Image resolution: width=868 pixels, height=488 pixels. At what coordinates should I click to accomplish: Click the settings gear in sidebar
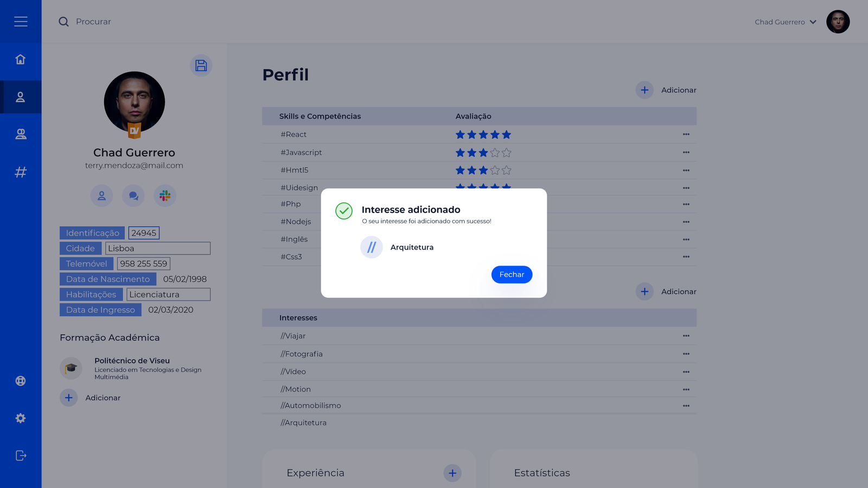click(x=21, y=418)
